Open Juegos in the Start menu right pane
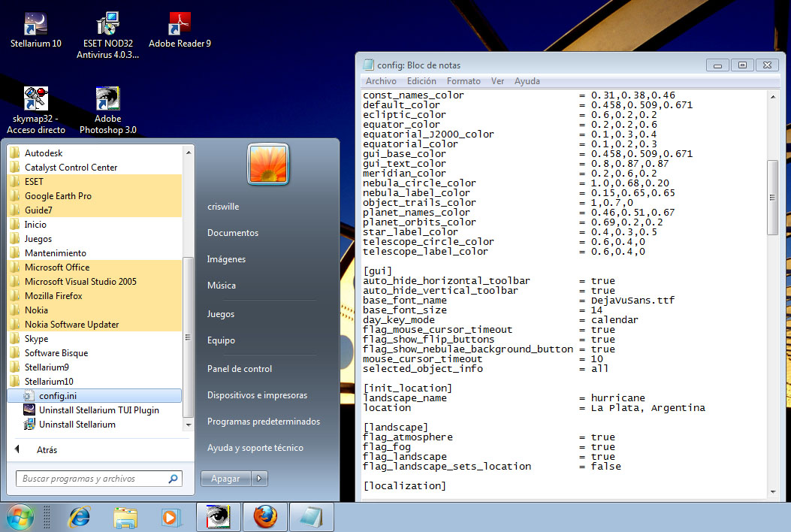Image resolution: width=791 pixels, height=532 pixels. (x=220, y=314)
